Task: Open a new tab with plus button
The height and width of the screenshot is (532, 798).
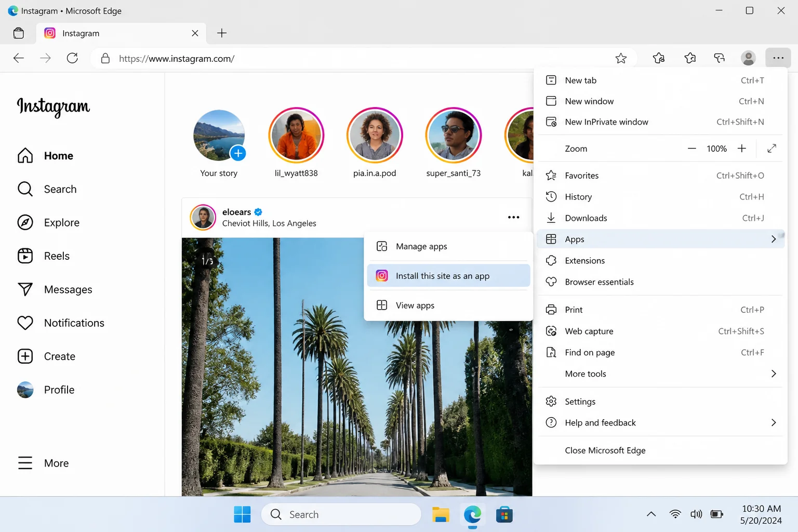Action: click(x=222, y=33)
